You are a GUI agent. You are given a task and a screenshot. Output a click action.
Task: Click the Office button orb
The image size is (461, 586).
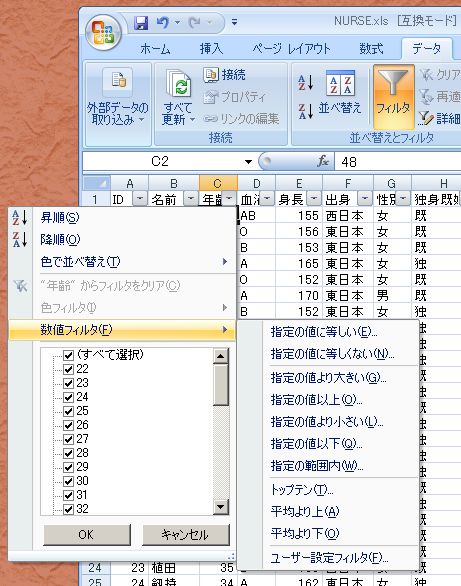click(x=103, y=33)
